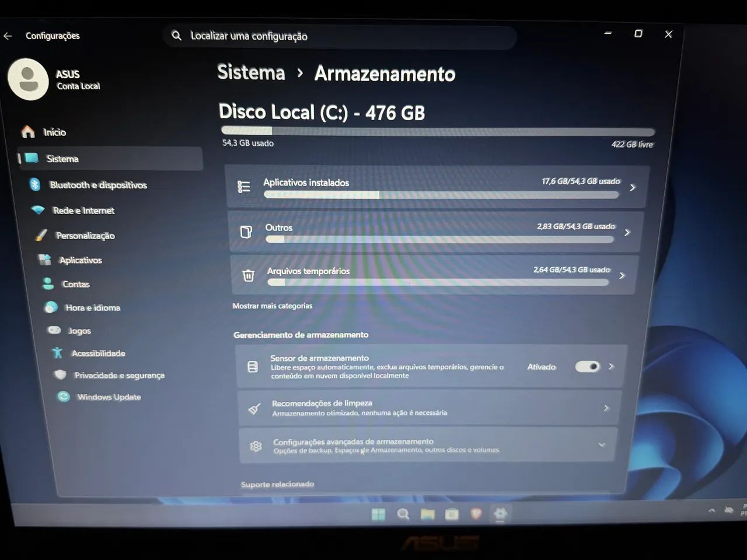The image size is (747, 560).
Task: Expand Configurações avançadas de armazenamento chevron
Action: coord(602,444)
